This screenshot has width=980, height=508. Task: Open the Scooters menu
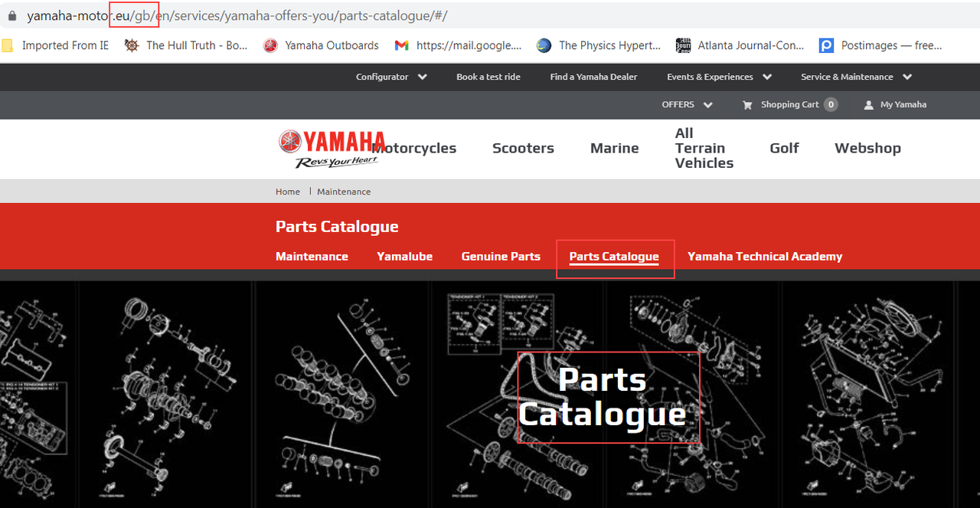(x=523, y=148)
